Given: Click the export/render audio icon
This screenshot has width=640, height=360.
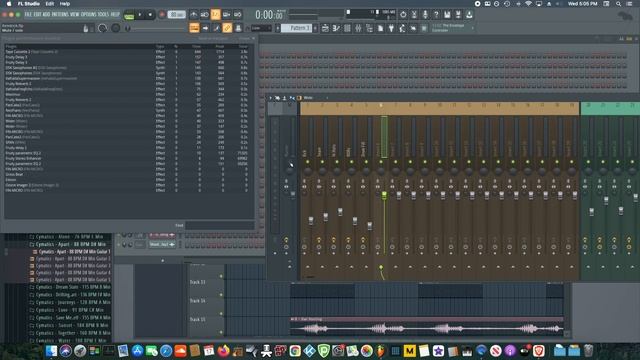Looking at the screenshot, I should [x=458, y=15].
